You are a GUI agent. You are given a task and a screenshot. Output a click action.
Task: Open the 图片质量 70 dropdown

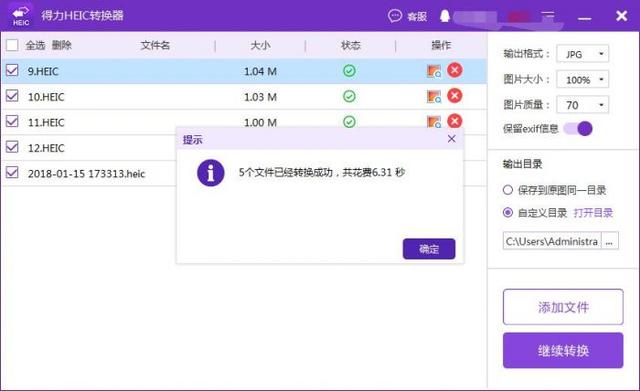tap(582, 105)
